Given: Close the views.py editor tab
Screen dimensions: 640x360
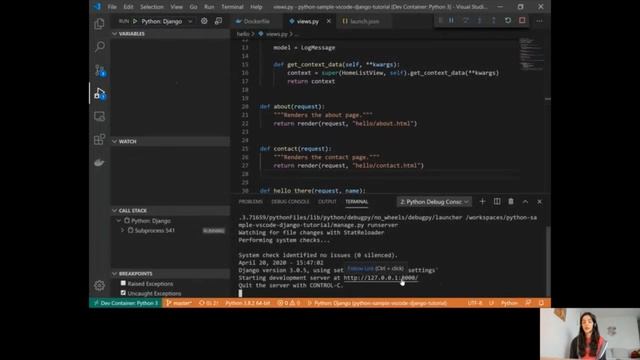Looking at the screenshot, I should pyautogui.click(x=329, y=21).
